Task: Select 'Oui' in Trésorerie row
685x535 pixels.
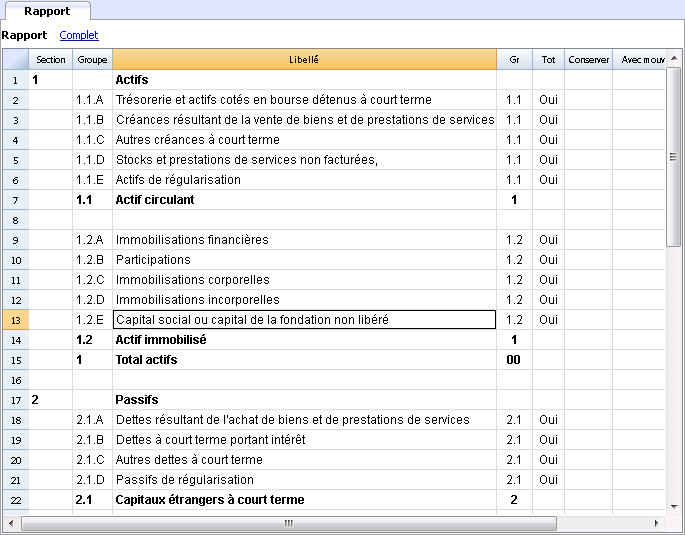Action: pyautogui.click(x=548, y=100)
